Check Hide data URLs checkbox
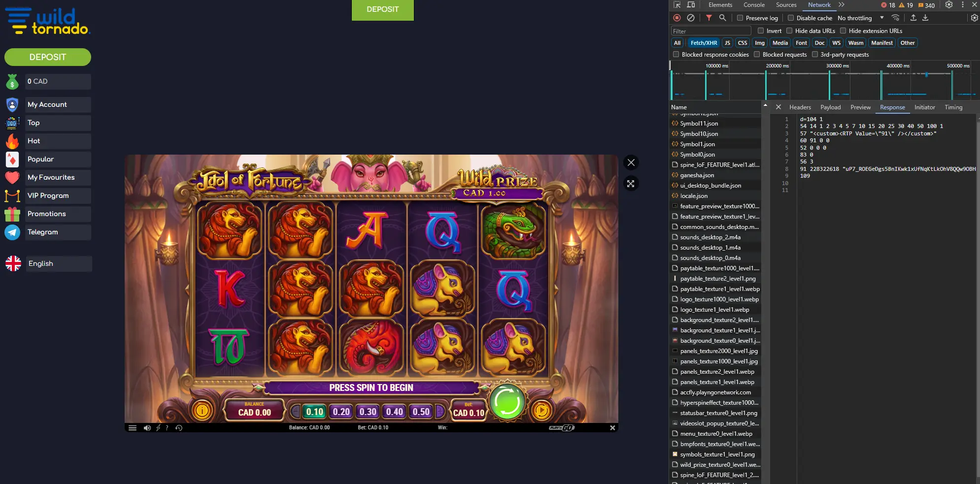 pyautogui.click(x=789, y=31)
